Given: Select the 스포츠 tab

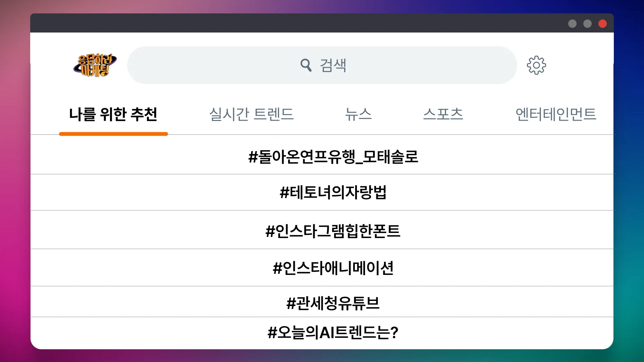Looking at the screenshot, I should click(x=443, y=114).
